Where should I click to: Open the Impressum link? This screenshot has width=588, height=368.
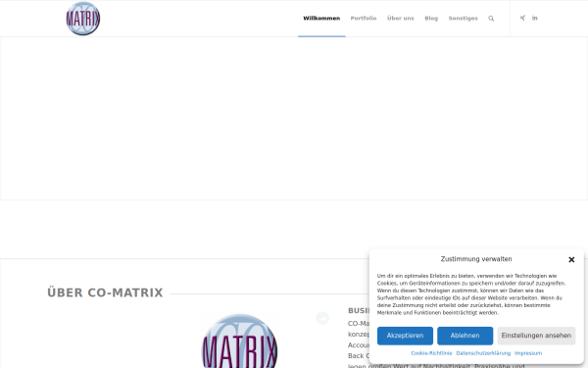click(x=528, y=353)
